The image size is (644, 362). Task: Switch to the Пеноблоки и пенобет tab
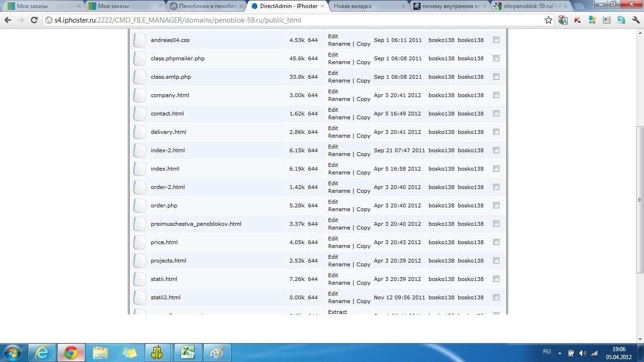[x=206, y=6]
